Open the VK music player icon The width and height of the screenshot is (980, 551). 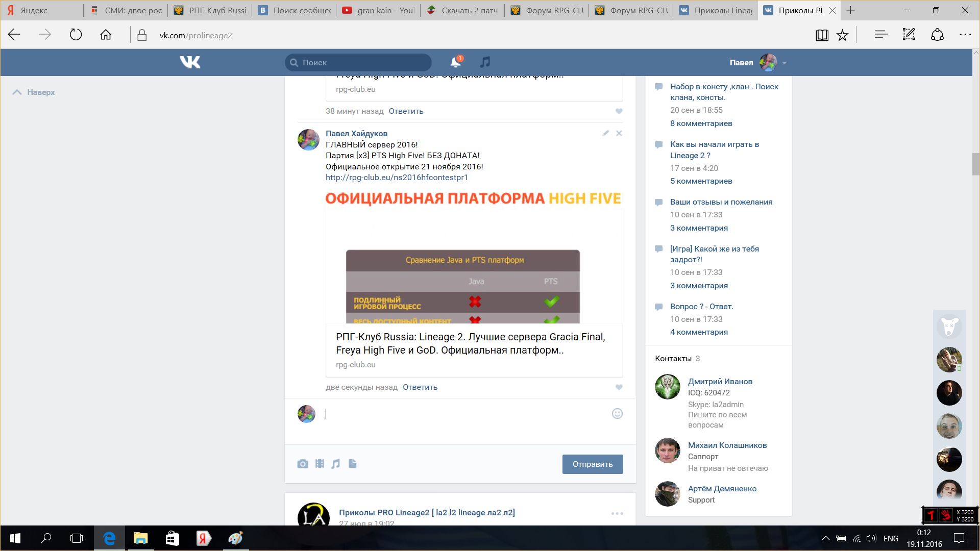[485, 62]
